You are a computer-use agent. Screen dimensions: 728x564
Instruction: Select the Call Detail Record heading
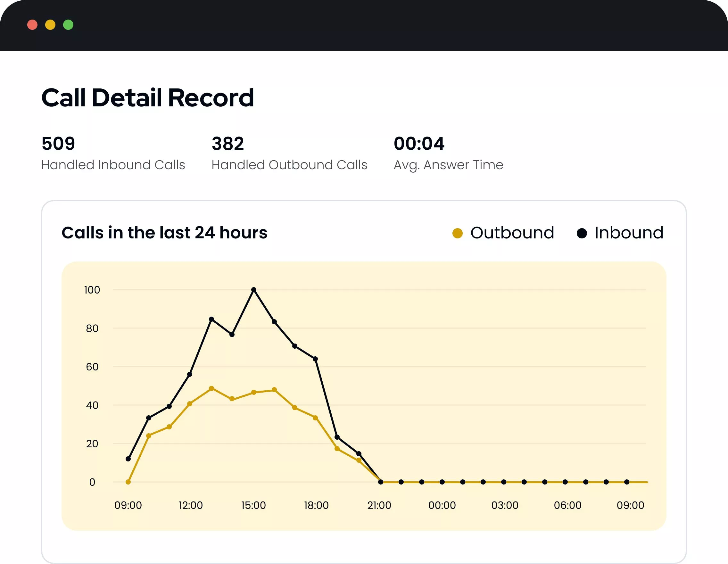148,98
